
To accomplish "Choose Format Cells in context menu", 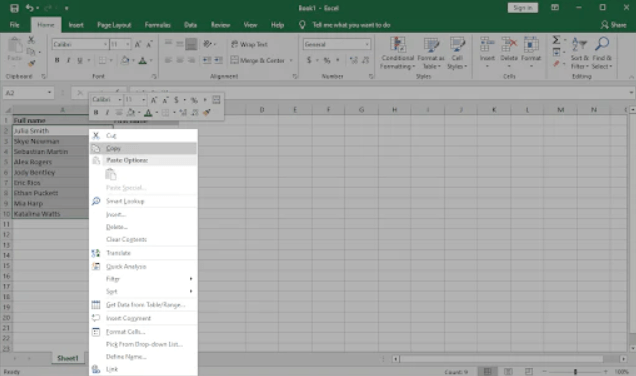I will 144,332.
